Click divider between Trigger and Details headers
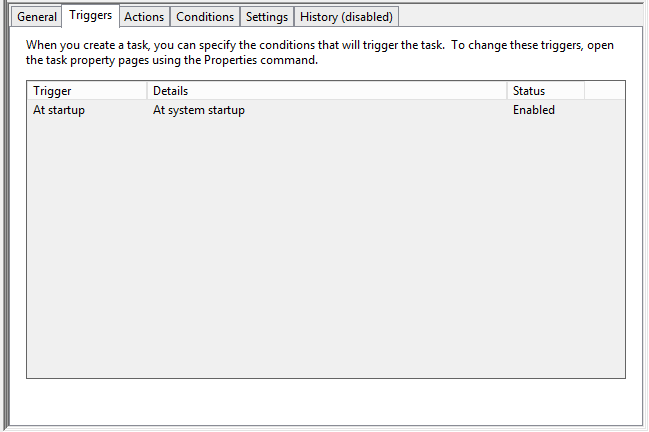Viewport: 649px width, 432px height. pyautogui.click(x=147, y=91)
